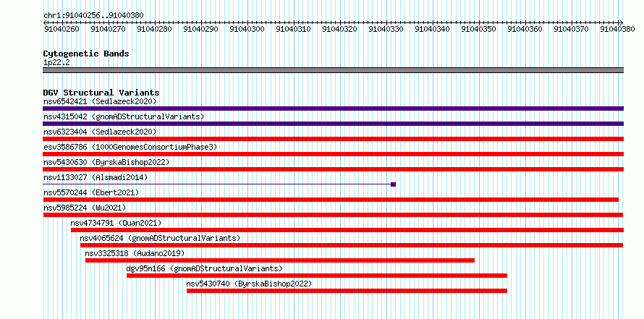Click the gray 1p22.2 cytogenetic band bar
Viewport: 644px width, 319px height.
333,70
